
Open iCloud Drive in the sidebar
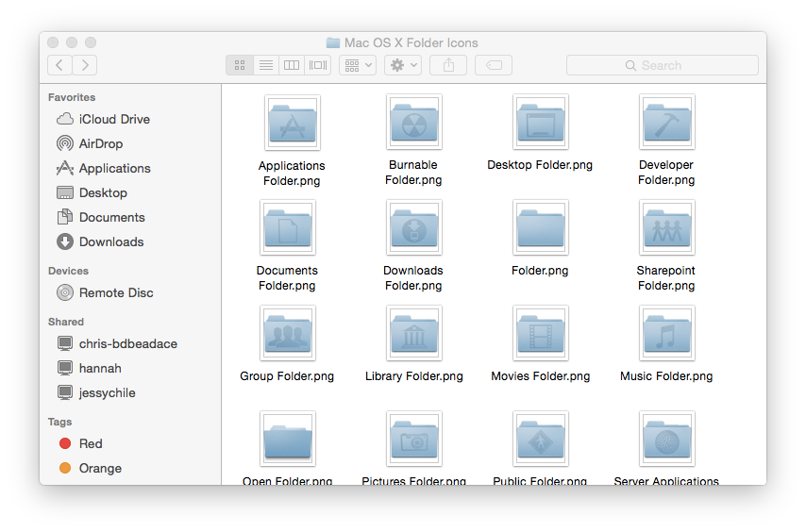(103, 119)
